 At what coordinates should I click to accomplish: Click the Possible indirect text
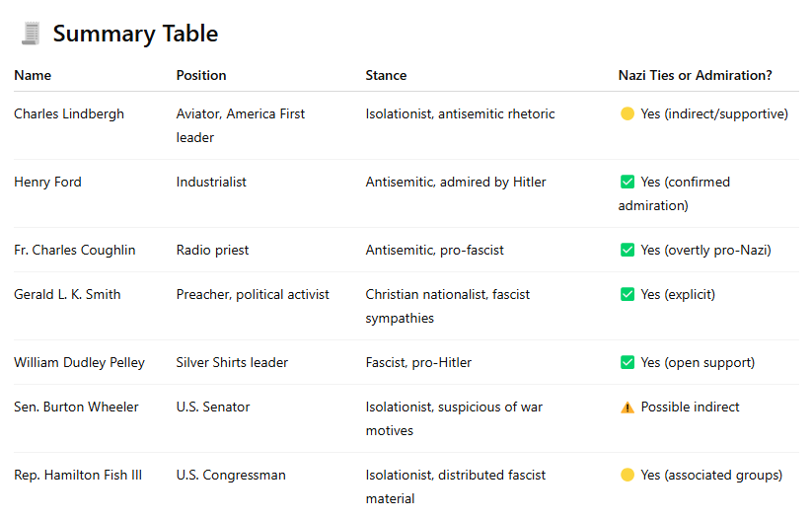pyautogui.click(x=690, y=408)
